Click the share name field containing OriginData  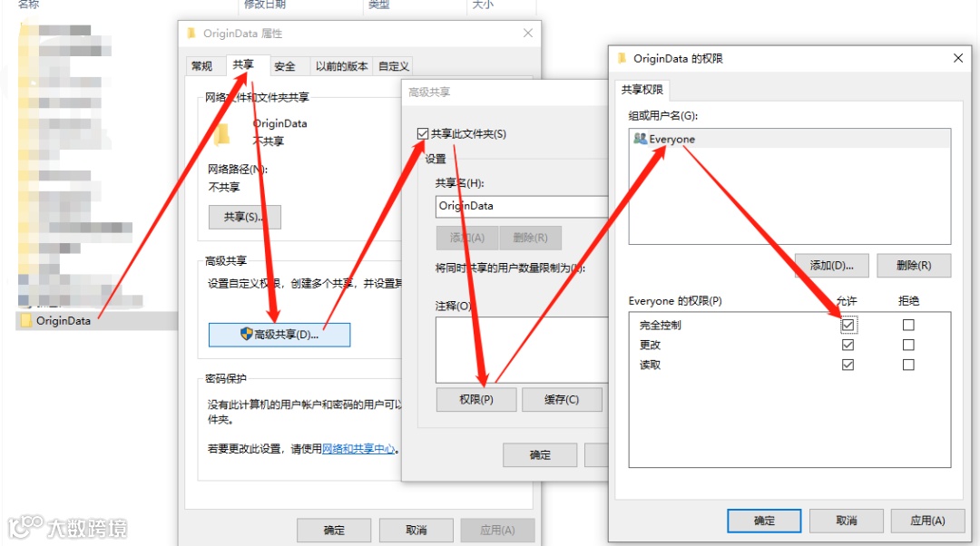521,206
